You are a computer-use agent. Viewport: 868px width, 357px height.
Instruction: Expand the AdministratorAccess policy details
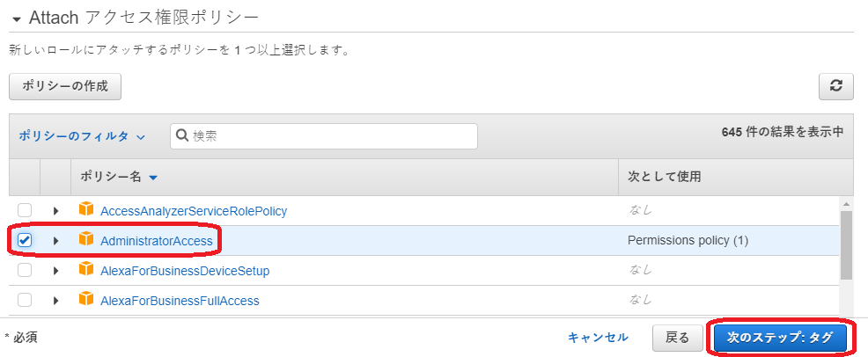click(x=55, y=240)
